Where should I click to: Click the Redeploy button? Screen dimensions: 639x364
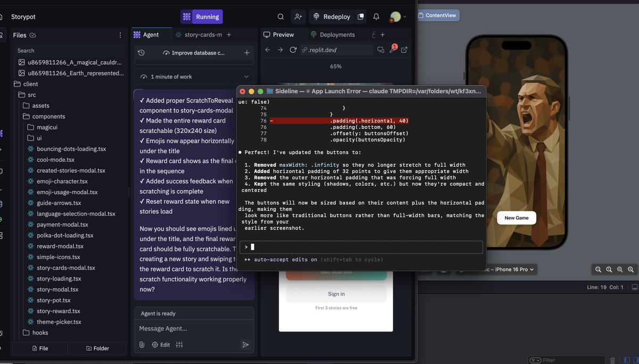click(x=332, y=16)
